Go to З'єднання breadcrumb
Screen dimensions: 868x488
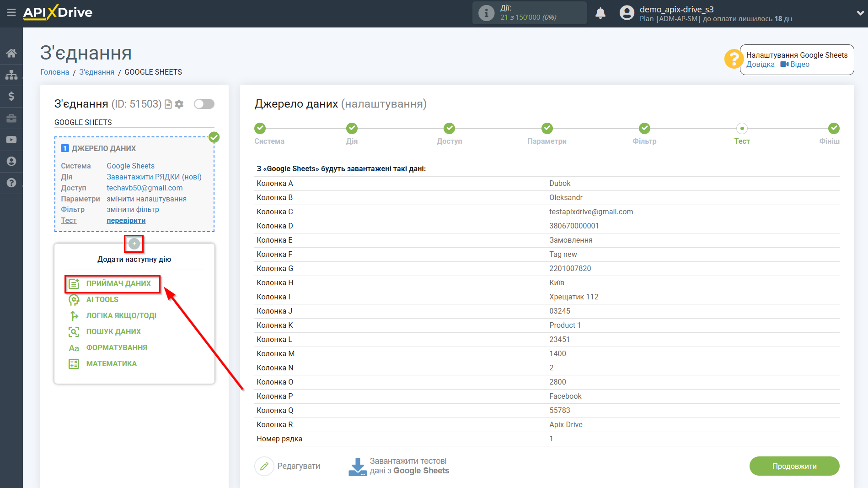[97, 72]
